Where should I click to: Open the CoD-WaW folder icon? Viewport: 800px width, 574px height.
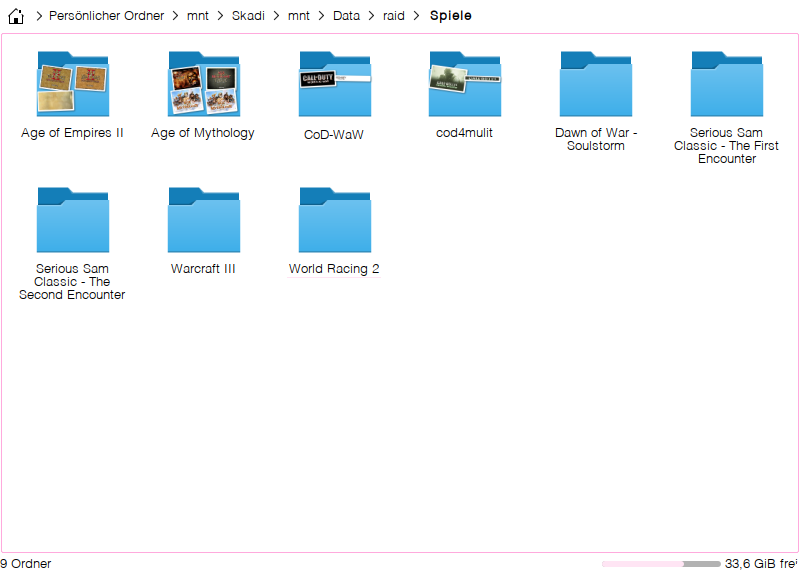pos(335,84)
